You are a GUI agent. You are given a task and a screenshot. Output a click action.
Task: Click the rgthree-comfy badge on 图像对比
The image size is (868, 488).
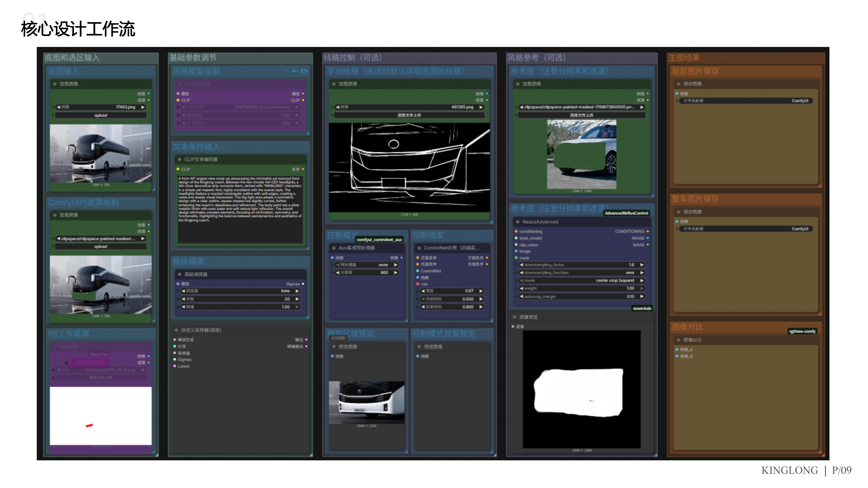[802, 331]
